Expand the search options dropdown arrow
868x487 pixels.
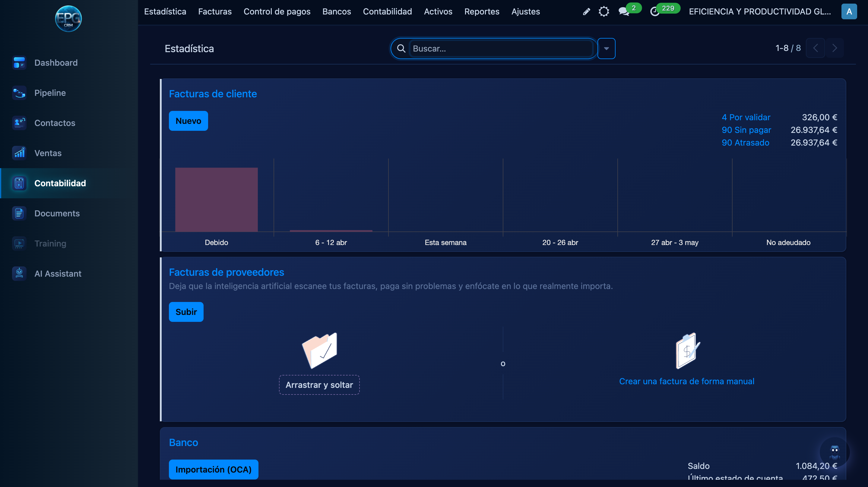pyautogui.click(x=606, y=49)
